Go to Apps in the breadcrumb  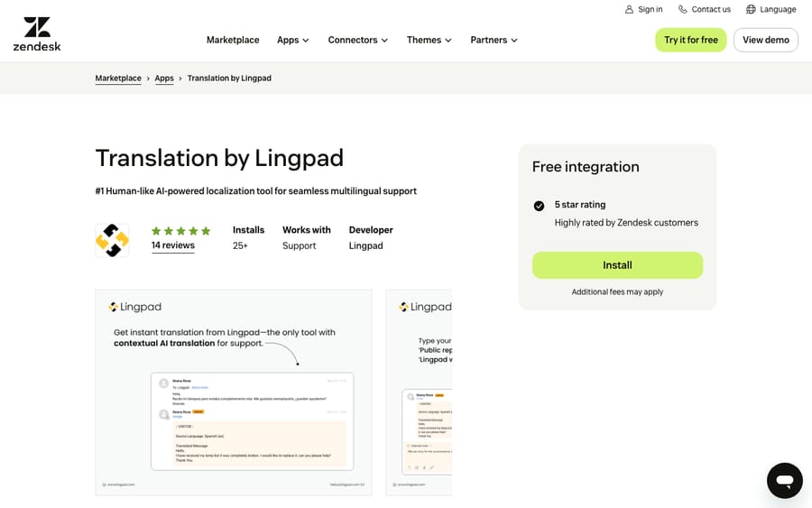164,79
